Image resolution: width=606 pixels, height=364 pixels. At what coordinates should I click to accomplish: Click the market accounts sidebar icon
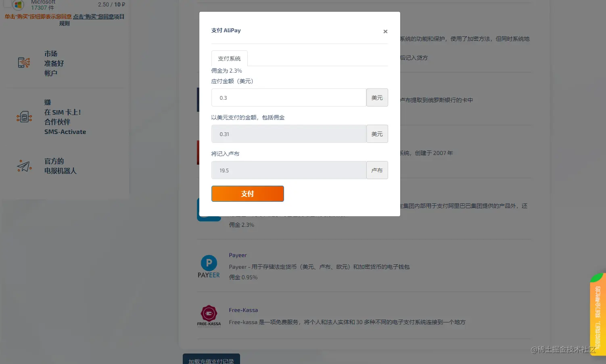(24, 63)
